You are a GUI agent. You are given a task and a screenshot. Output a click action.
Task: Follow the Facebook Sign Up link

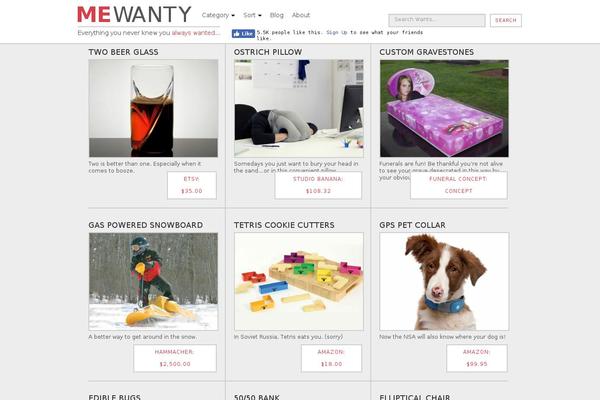coord(337,33)
